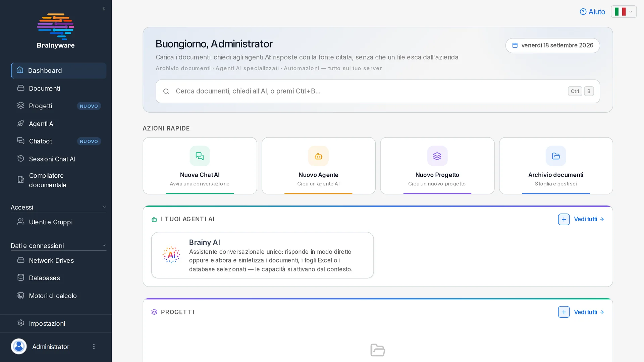Open the Administrator three-dot menu
The image size is (644, 362).
94,347
